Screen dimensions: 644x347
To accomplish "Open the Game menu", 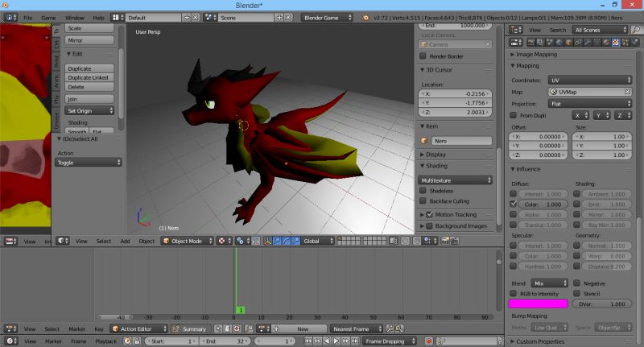I will [x=48, y=18].
